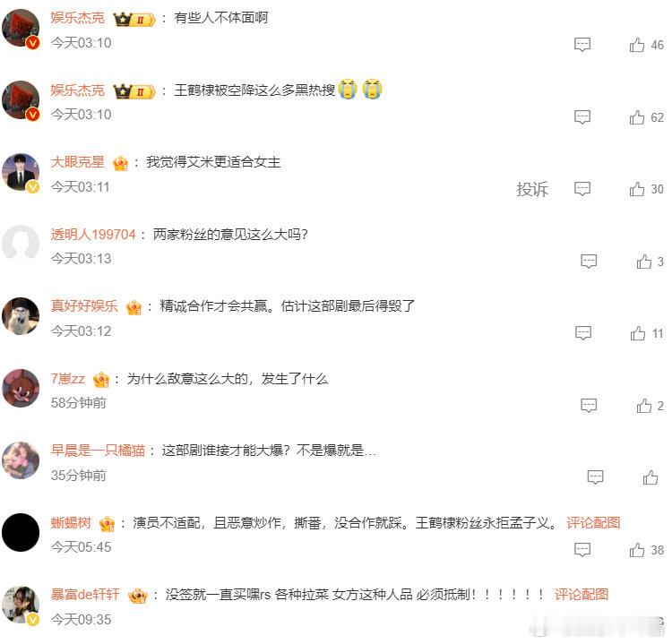Screen dimensions: 672x644
Task: Open 透明人199704's username link
Action: pyautogui.click(x=93, y=235)
